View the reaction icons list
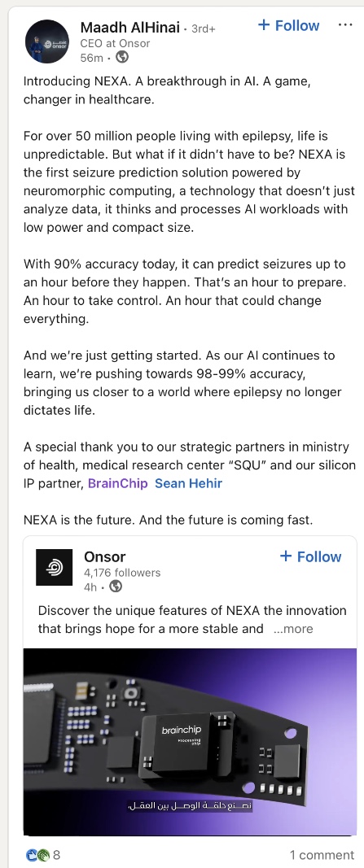This screenshot has width=364, height=868. click(37, 855)
